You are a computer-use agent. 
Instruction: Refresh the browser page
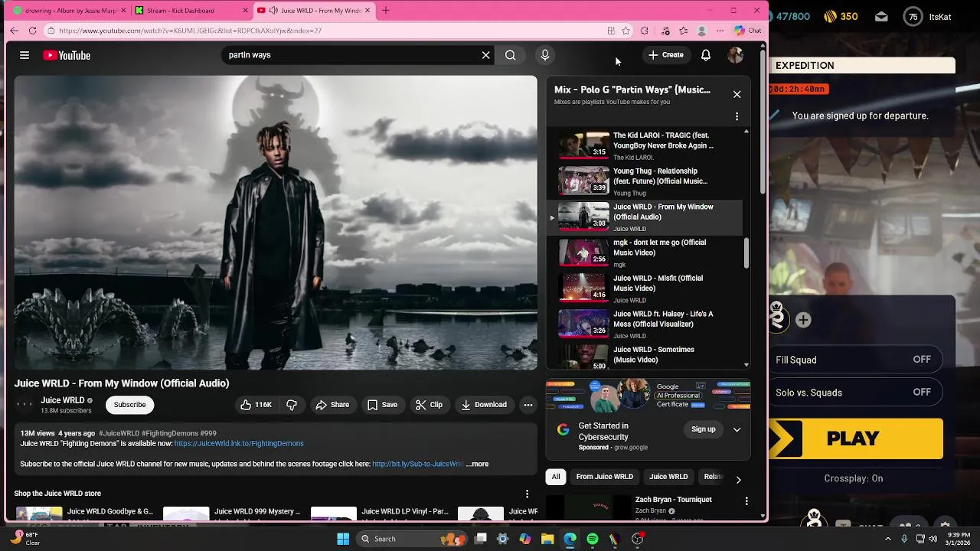coord(32,31)
